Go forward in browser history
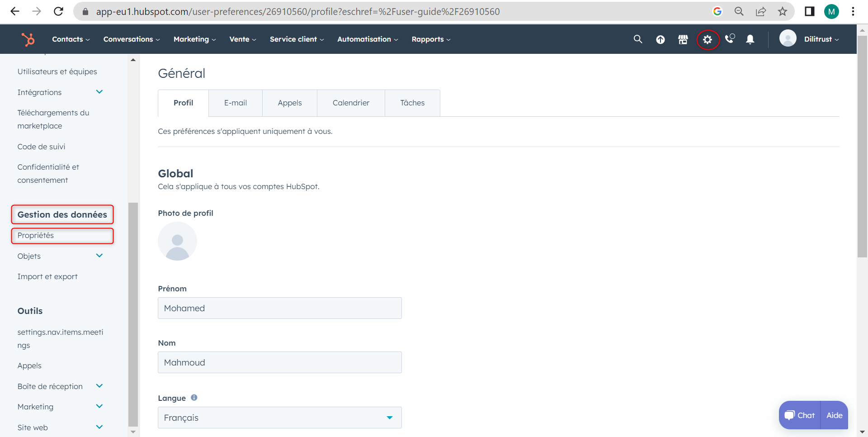Image resolution: width=868 pixels, height=437 pixels. pos(37,11)
